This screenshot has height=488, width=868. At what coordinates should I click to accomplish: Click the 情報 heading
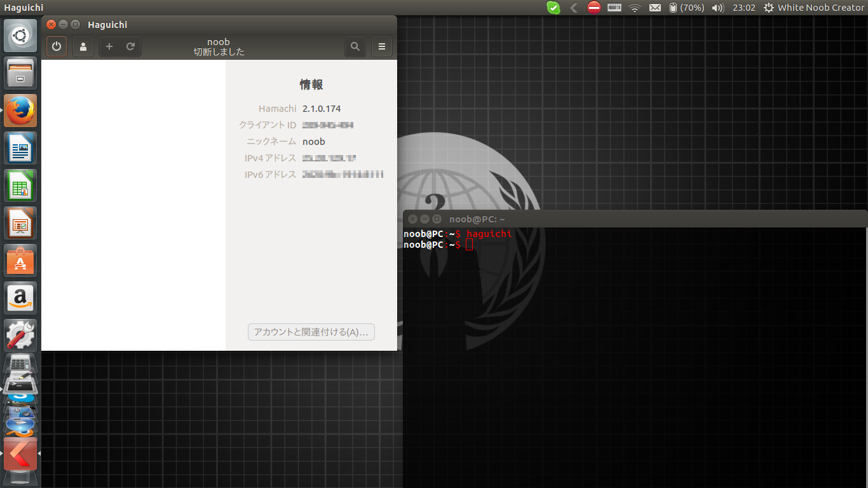tap(311, 85)
